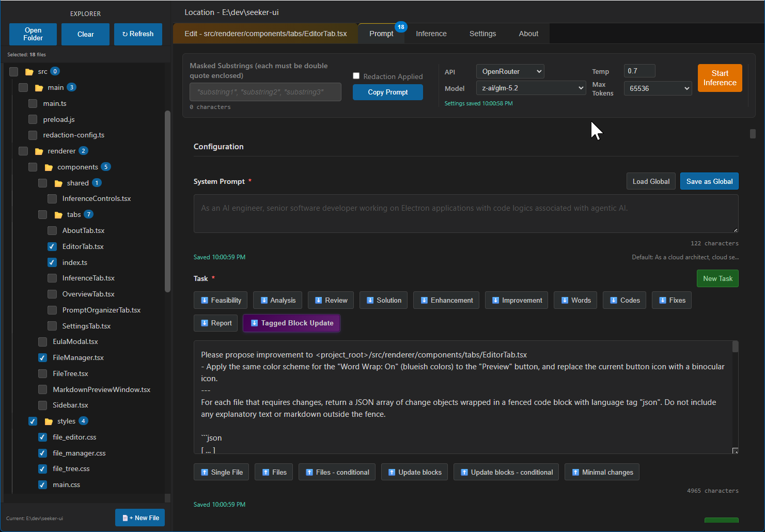Image resolution: width=765 pixels, height=532 pixels.
Task: Append the Files output format
Action: click(x=274, y=472)
